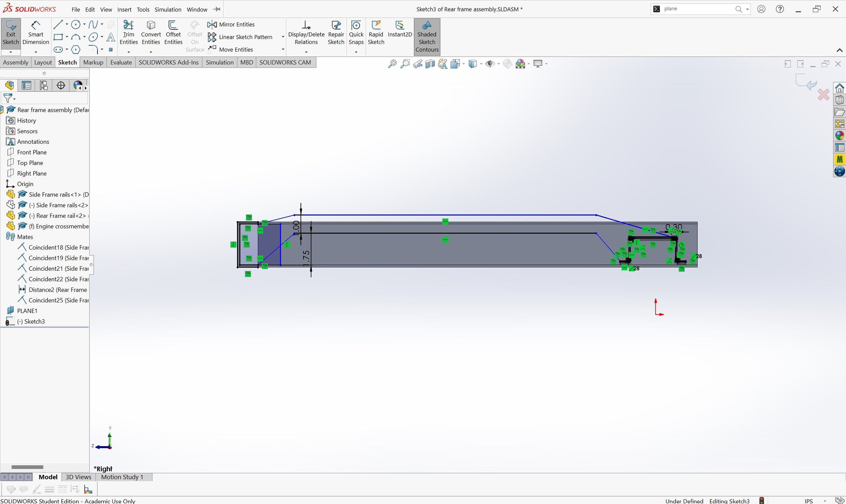This screenshot has height=504, width=846.
Task: Expand the Linear Sketch Pattern dropdown arrow
Action: (x=283, y=37)
